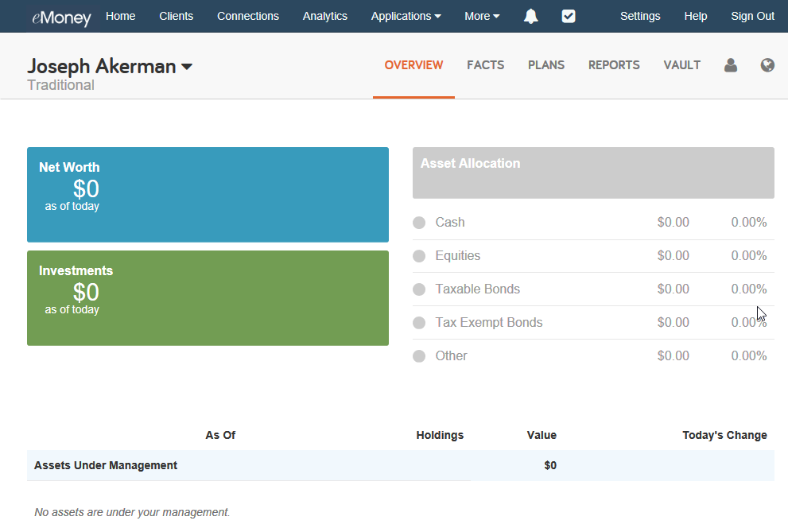Open the notifications bell icon

tap(530, 15)
